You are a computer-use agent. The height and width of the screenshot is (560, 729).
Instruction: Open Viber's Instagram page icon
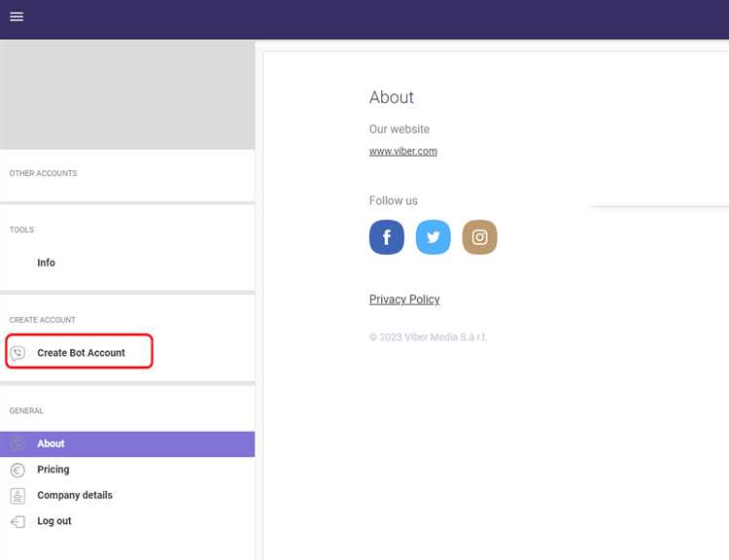tap(479, 237)
